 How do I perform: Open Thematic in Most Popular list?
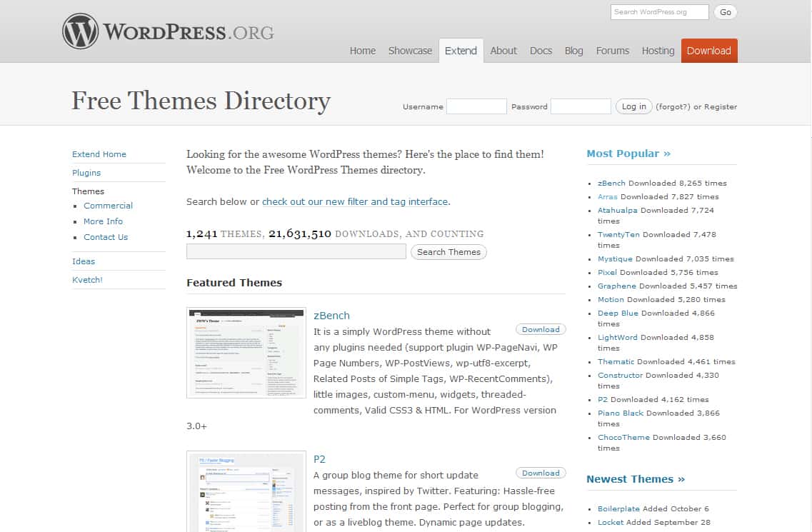click(616, 361)
